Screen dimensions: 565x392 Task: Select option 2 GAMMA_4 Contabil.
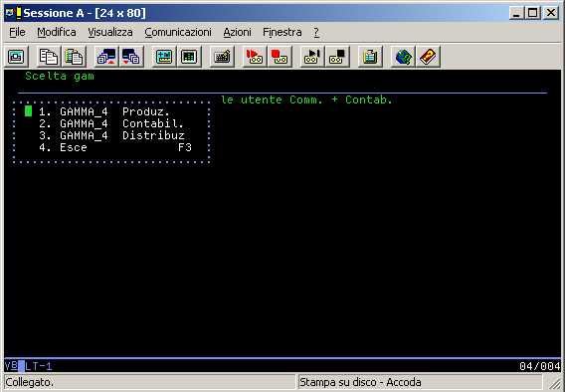tap(111, 123)
